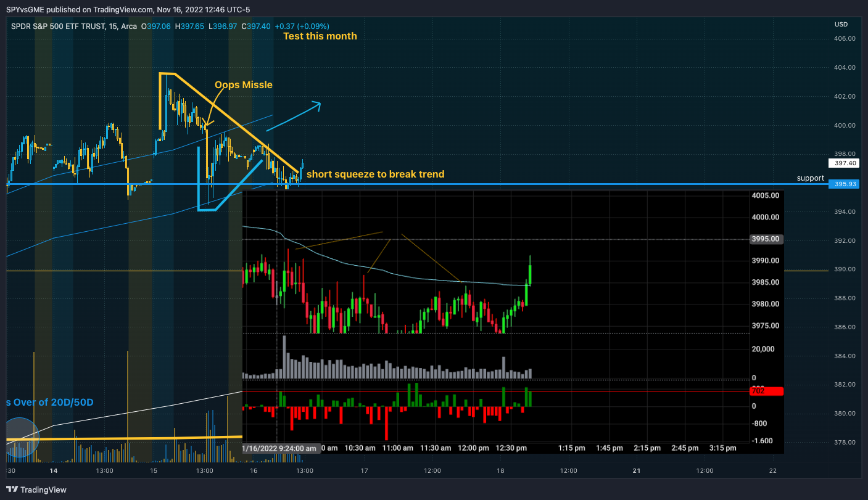Click 390.00 on the main price axis

[x=843, y=269]
